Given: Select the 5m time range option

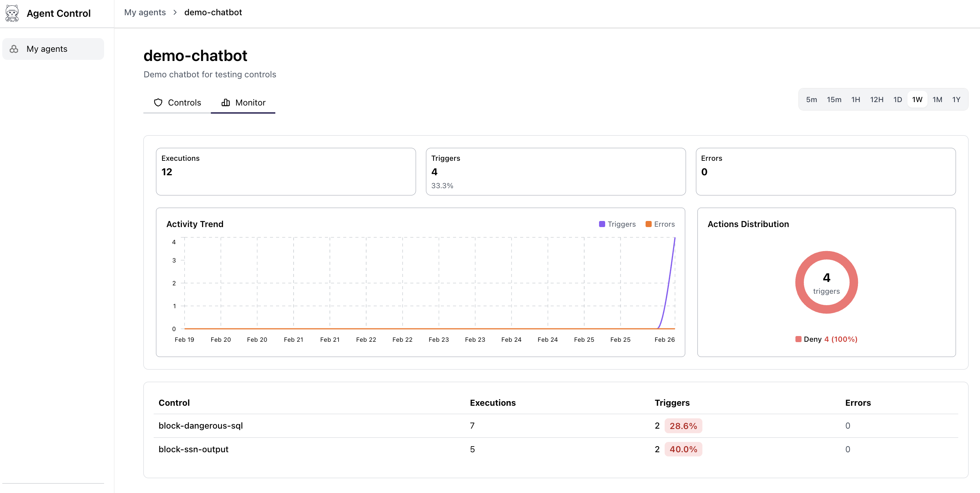Looking at the screenshot, I should 811,99.
